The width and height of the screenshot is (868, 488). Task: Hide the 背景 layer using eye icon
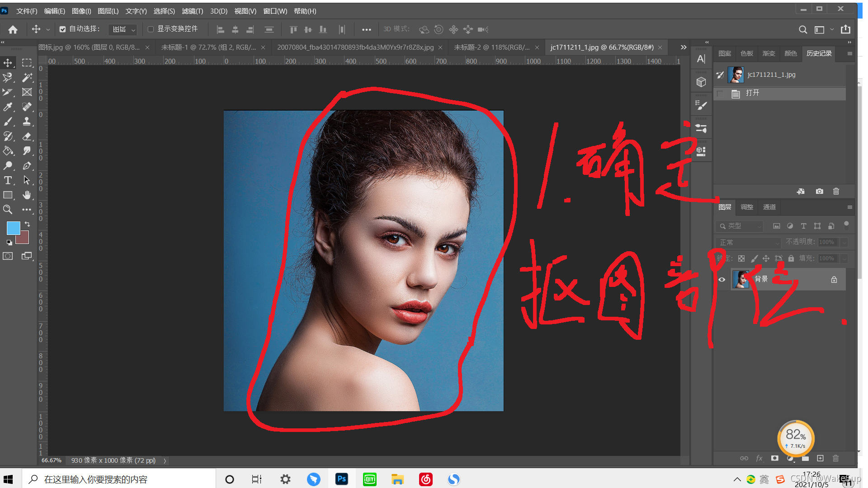(722, 279)
